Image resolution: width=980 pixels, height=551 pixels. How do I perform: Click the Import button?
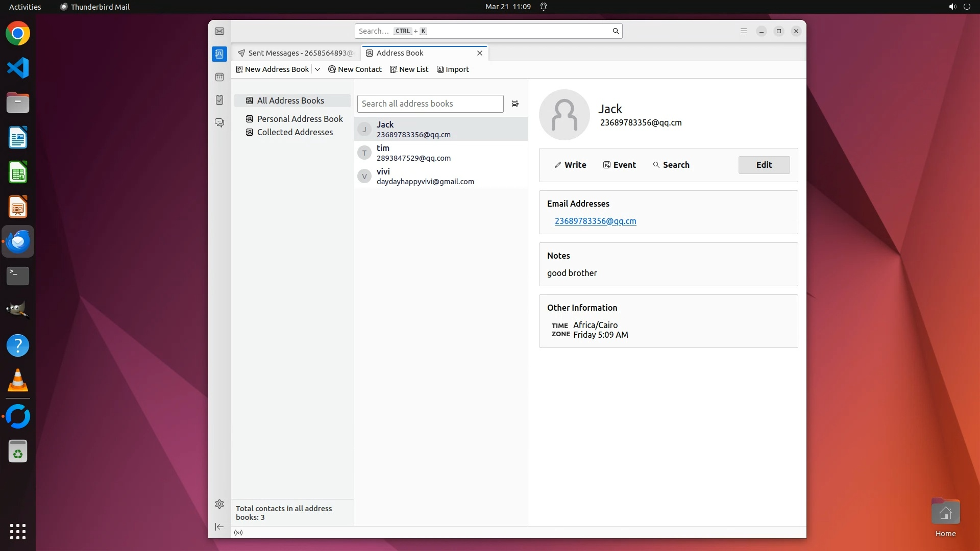pos(453,69)
